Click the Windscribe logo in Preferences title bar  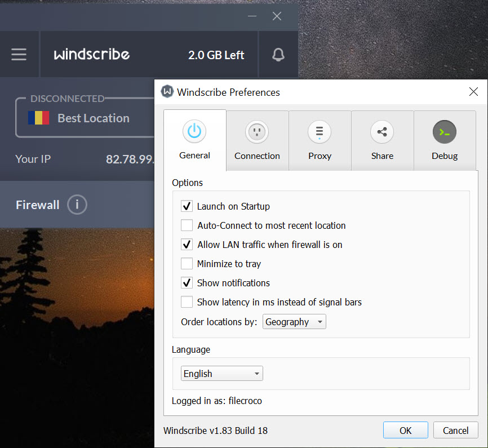pos(167,91)
